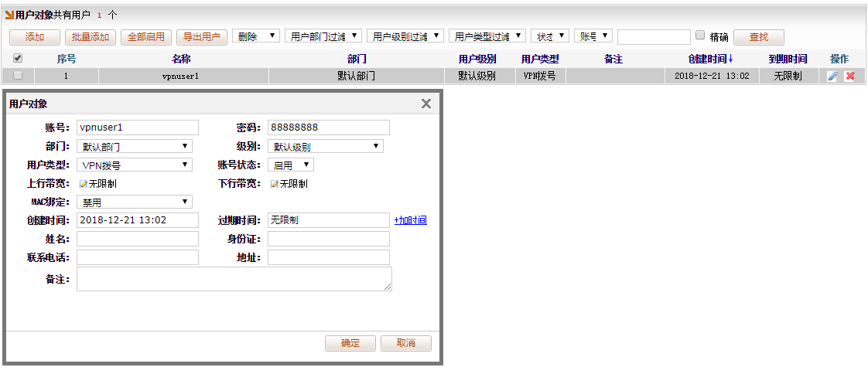Open the 用户类型 VPN拨号 dropdown
The width and height of the screenshot is (868, 374).
click(134, 165)
